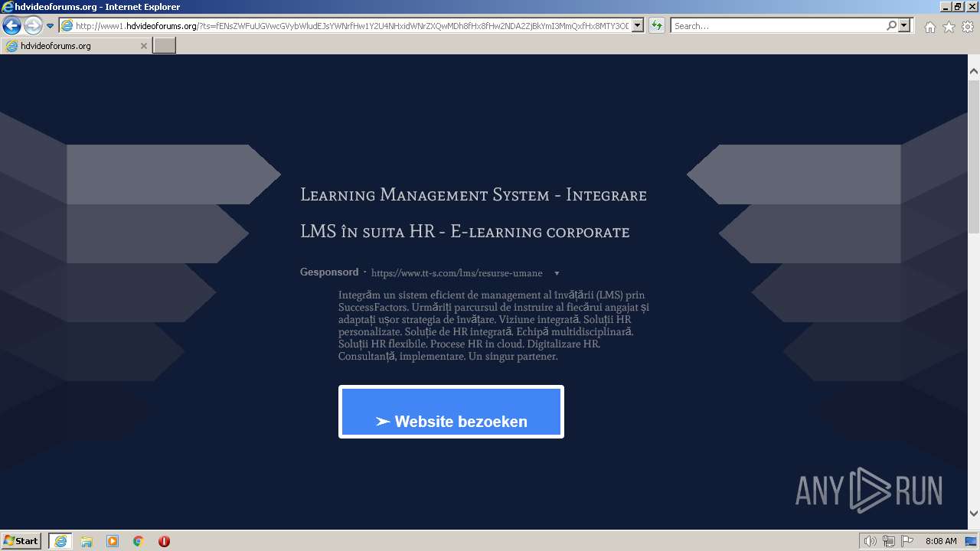Open a new blank tab
The image size is (980, 551).
click(x=165, y=46)
